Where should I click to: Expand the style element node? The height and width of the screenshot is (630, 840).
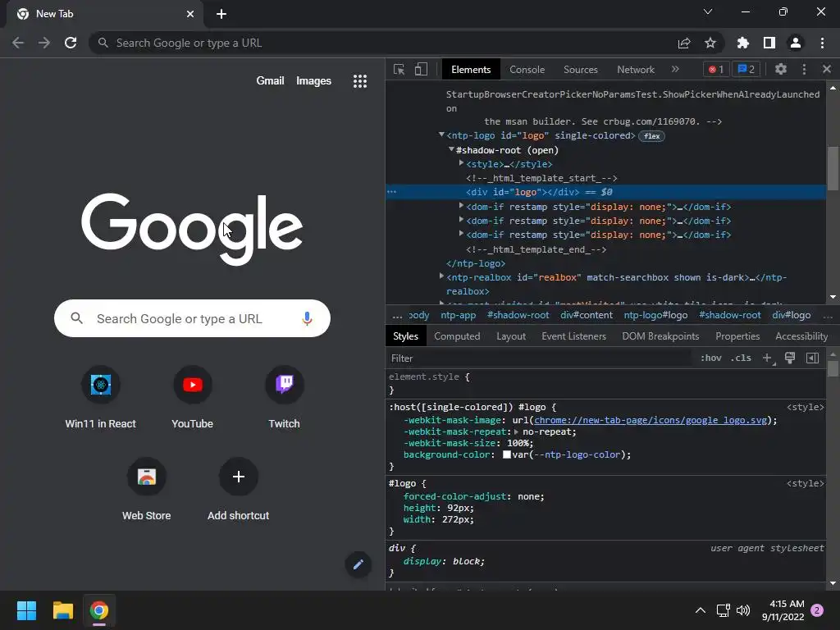[x=461, y=163]
